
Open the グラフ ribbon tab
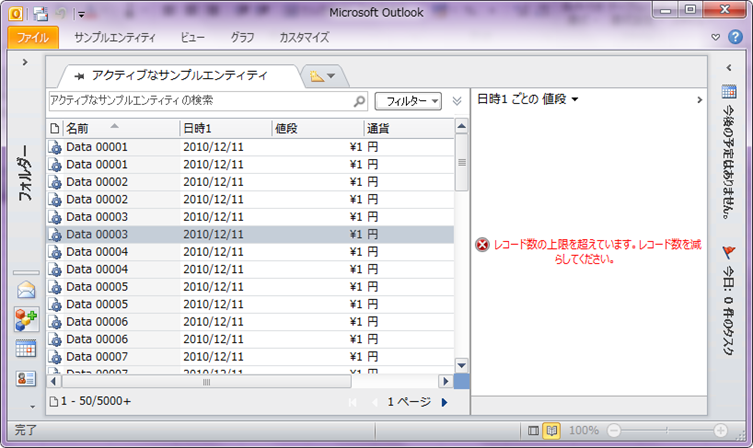[242, 37]
